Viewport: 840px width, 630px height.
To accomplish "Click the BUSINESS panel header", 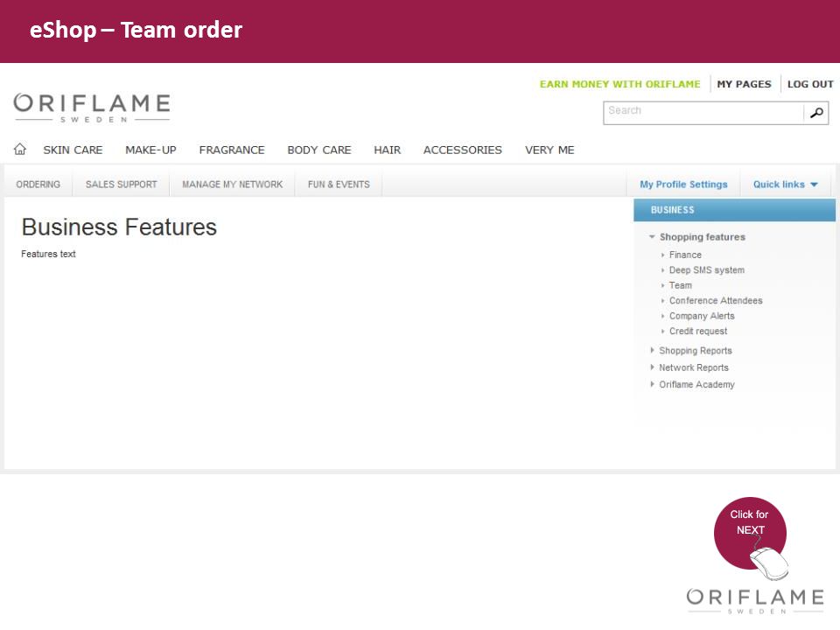I will point(734,210).
